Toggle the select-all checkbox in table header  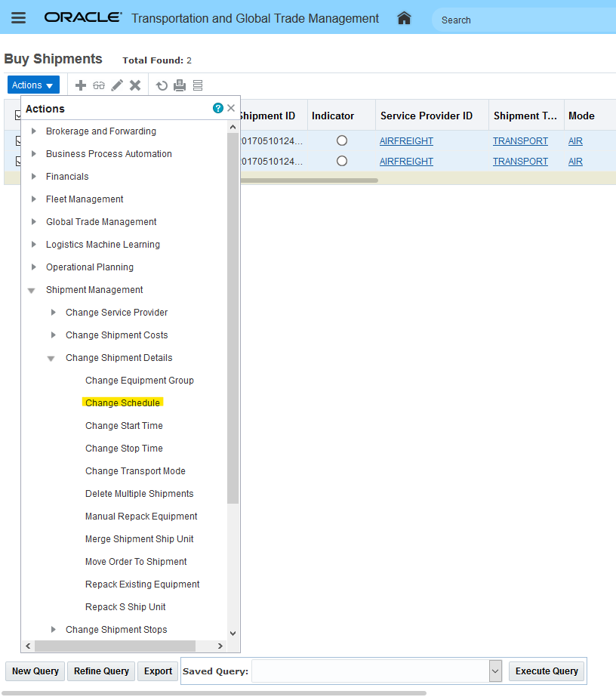(x=18, y=115)
